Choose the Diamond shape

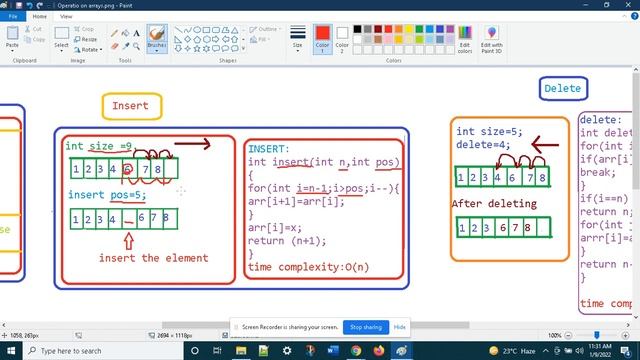pyautogui.click(x=188, y=40)
